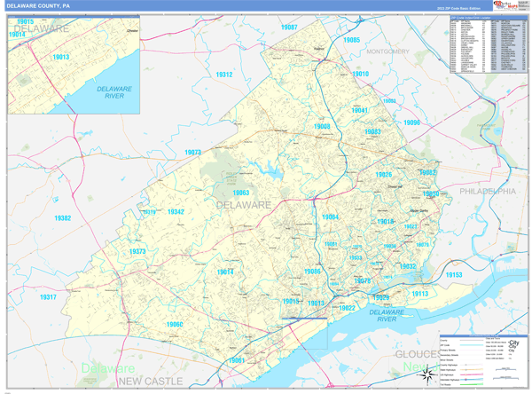532x394 pixels.
Task: Select ZIP code label 19382
Action: pos(63,218)
